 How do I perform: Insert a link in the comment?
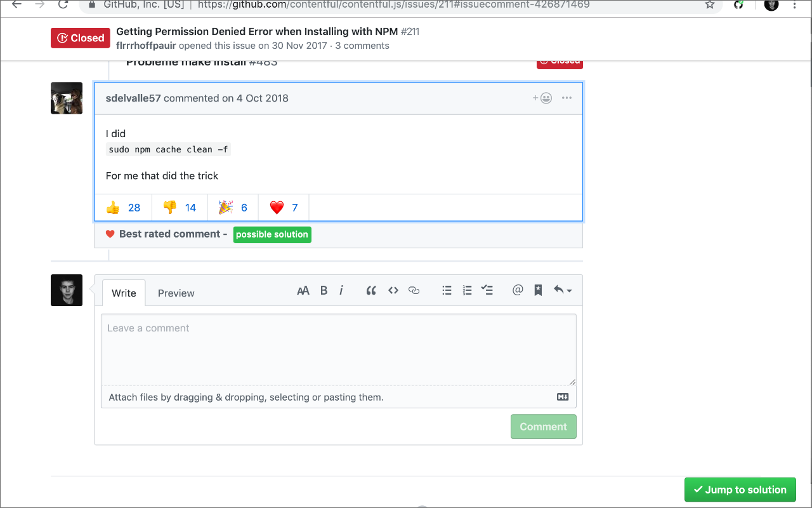(x=414, y=290)
